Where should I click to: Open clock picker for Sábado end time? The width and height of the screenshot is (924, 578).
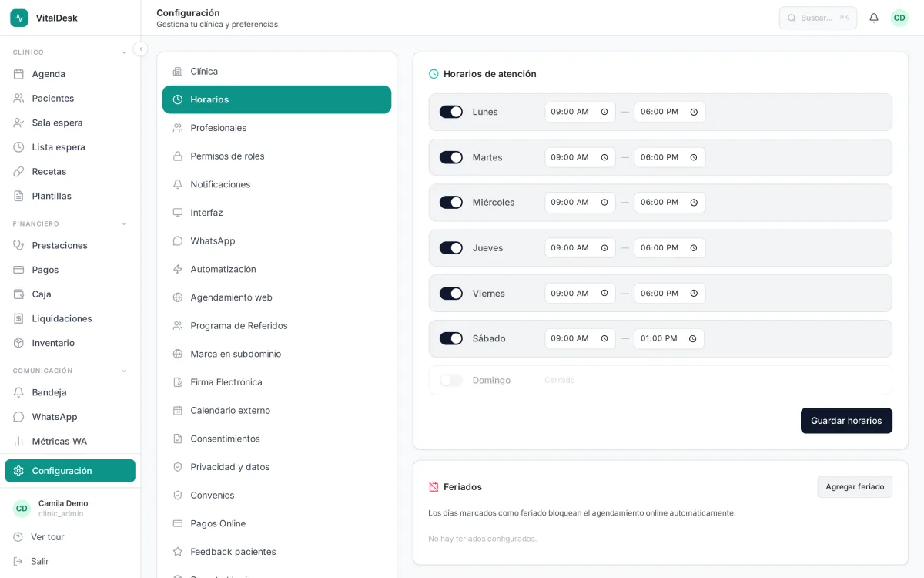tap(692, 338)
